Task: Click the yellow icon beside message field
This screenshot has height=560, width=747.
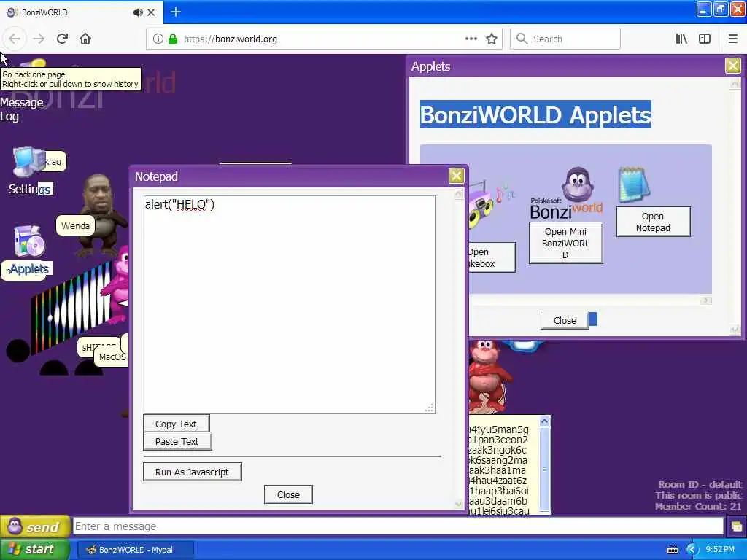Action: click(x=737, y=526)
